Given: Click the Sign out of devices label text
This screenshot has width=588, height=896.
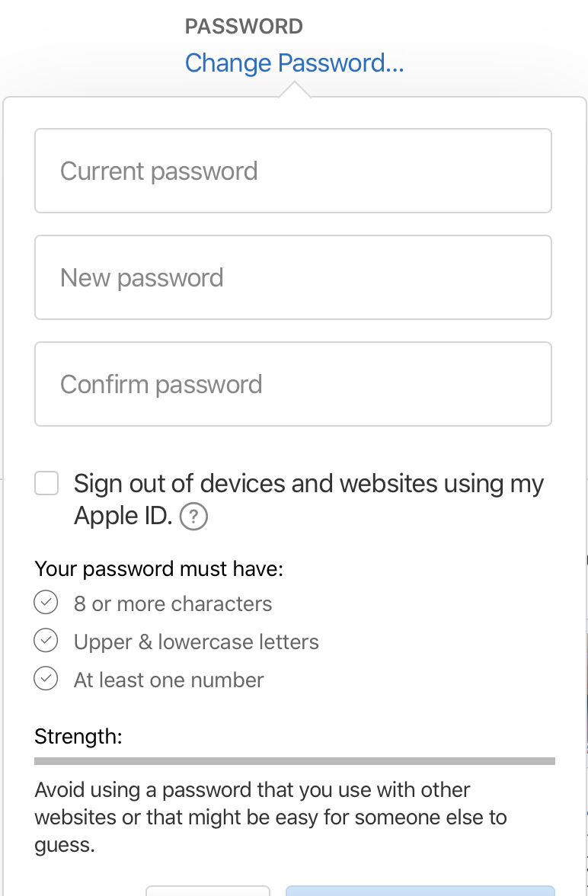Looking at the screenshot, I should point(308,484).
